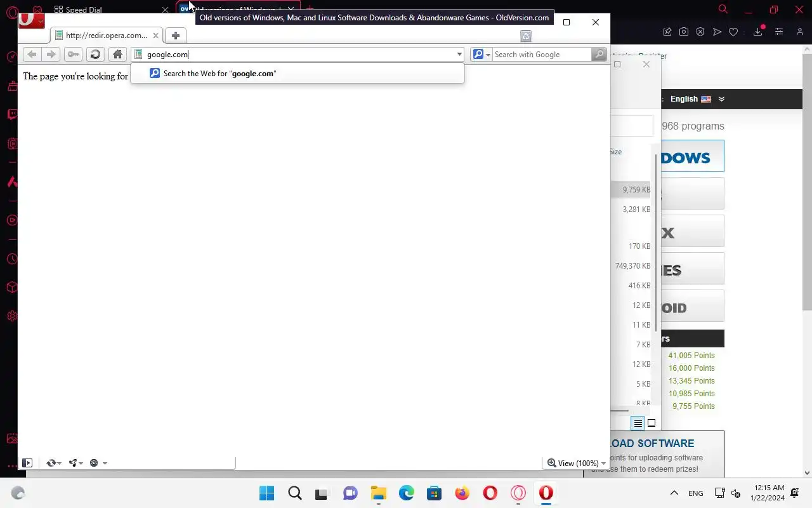
Task: Open Twitch icon in GX sidebar
Action: pyautogui.click(x=12, y=115)
